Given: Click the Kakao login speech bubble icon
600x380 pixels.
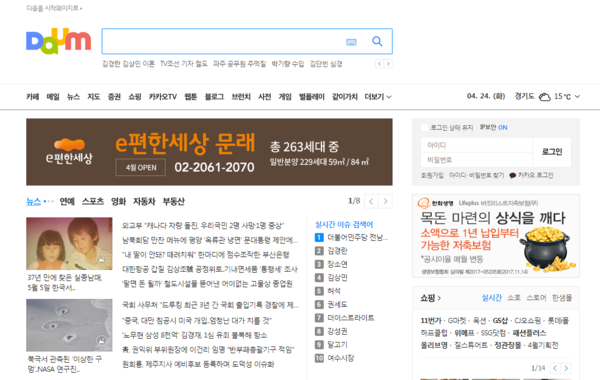Looking at the screenshot, I should pos(513,176).
